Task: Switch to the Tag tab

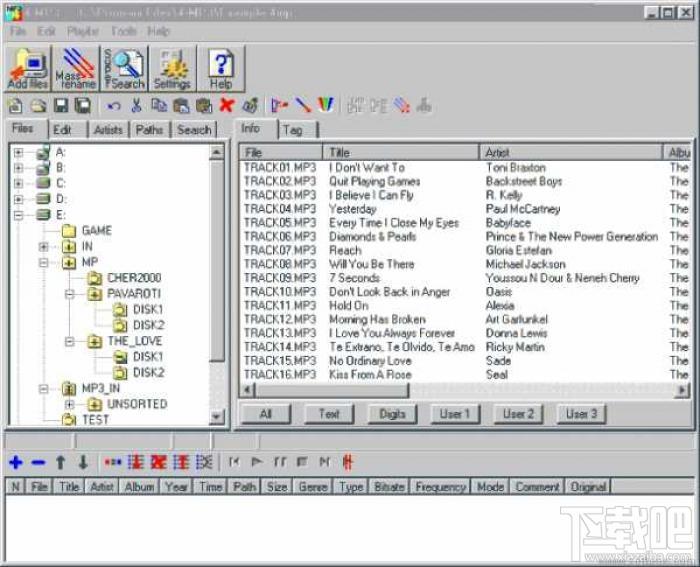Action: [x=298, y=130]
